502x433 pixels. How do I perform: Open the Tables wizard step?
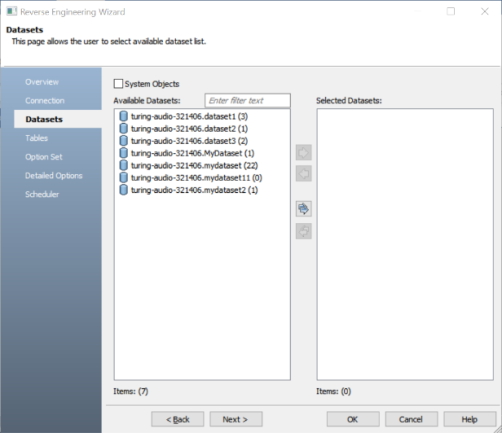tap(36, 138)
